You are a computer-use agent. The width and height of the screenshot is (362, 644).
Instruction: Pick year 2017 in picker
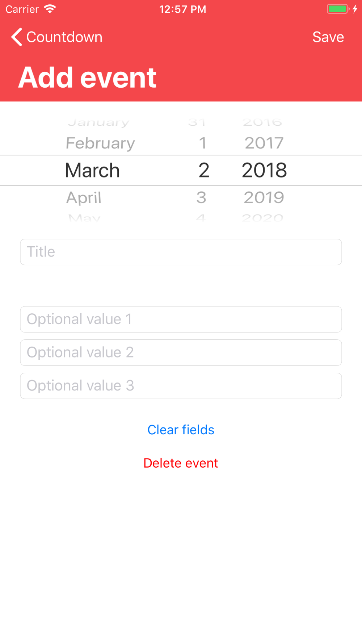coord(264,143)
